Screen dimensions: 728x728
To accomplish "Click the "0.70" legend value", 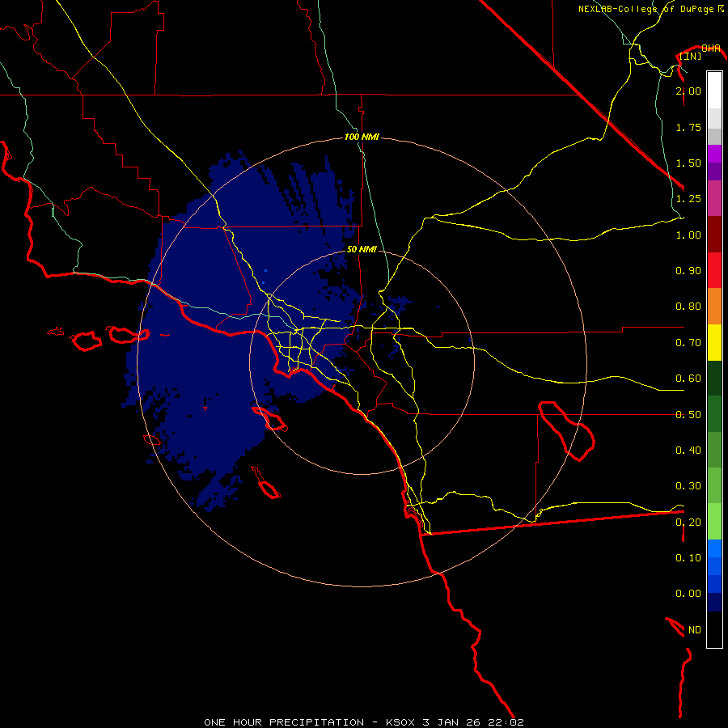I will [x=688, y=343].
